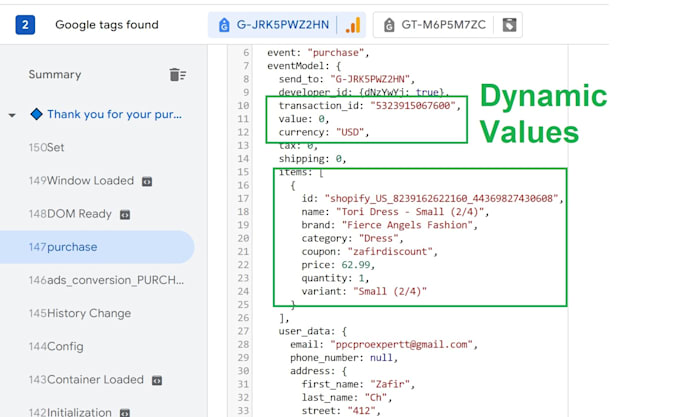Open the Summary view

[55, 75]
